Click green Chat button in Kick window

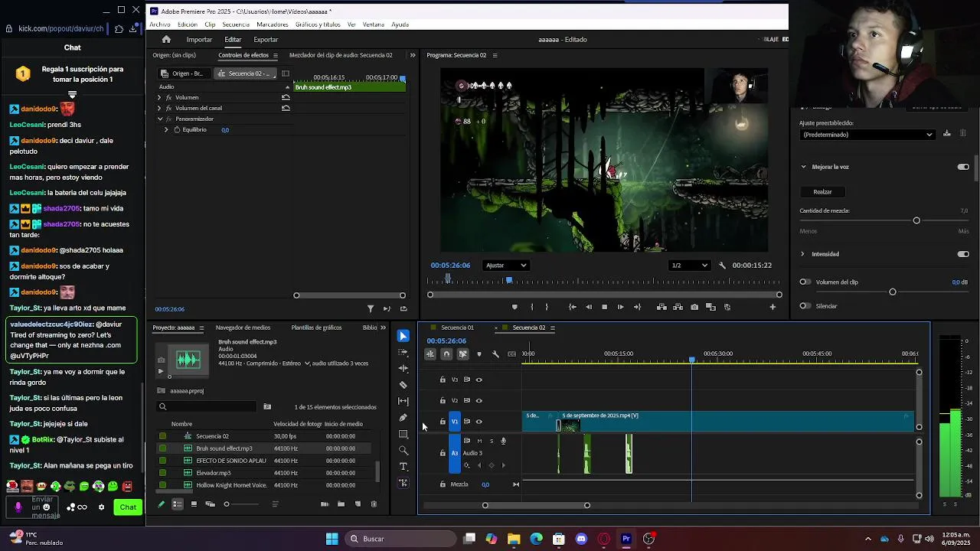pyautogui.click(x=128, y=507)
